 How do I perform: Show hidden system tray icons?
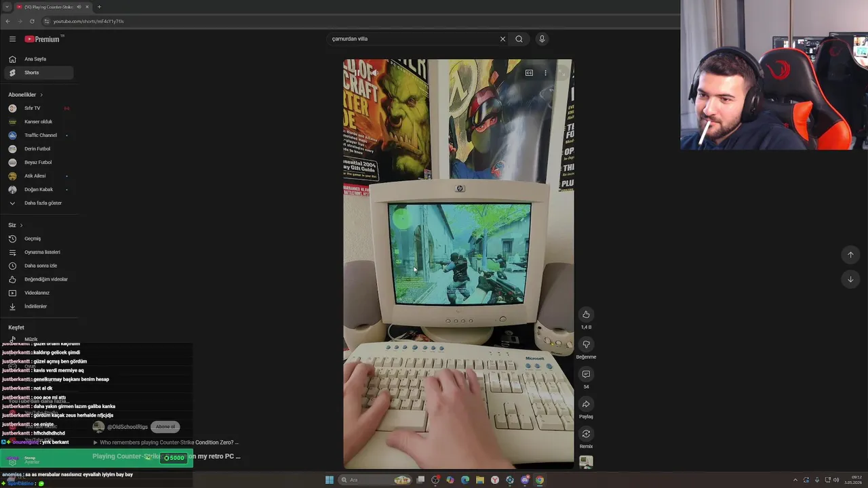[x=795, y=480]
